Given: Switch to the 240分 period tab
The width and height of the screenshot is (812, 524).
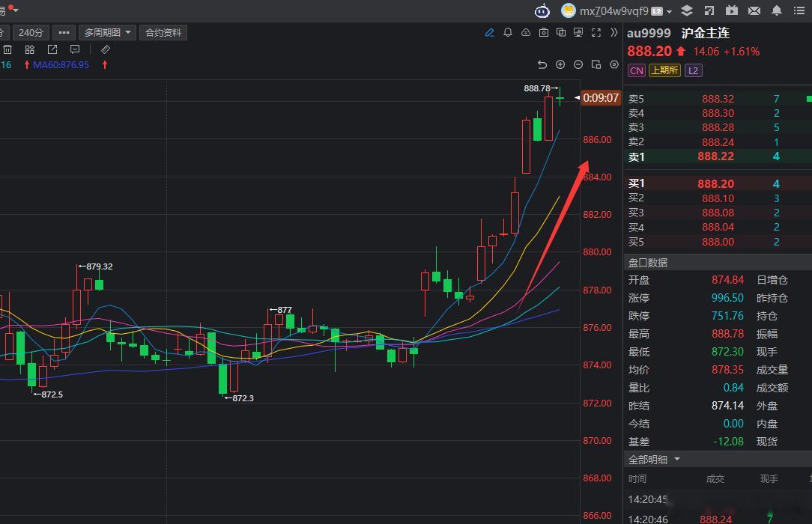Looking at the screenshot, I should point(31,33).
